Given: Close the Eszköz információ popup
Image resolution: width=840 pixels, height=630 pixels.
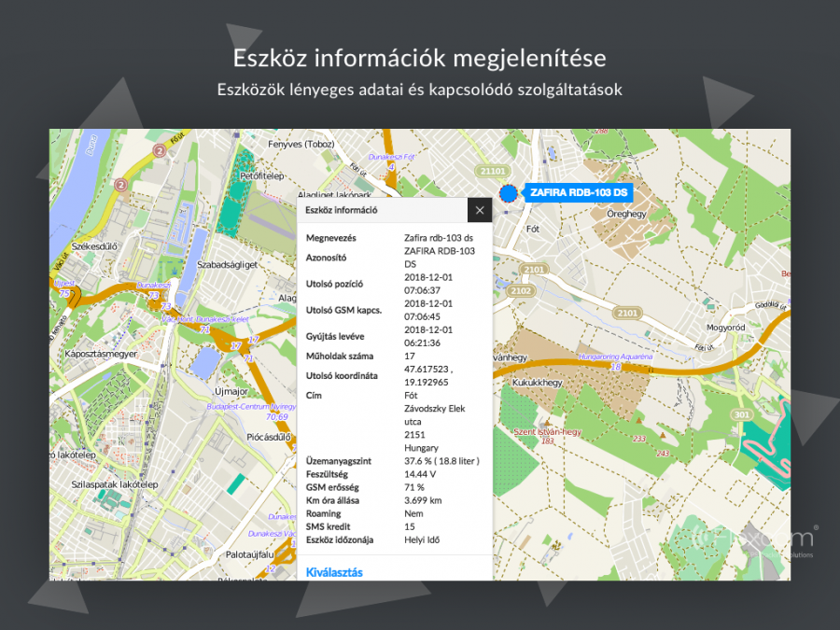Looking at the screenshot, I should (x=480, y=210).
